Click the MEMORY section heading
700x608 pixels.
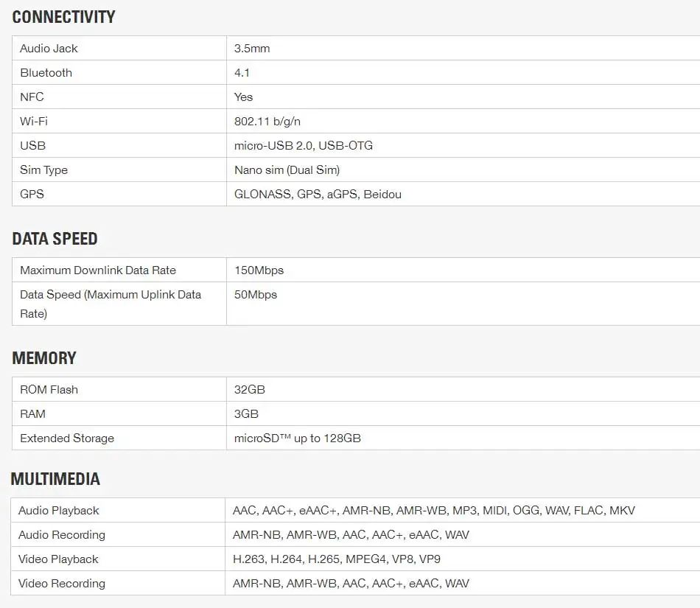(x=43, y=358)
